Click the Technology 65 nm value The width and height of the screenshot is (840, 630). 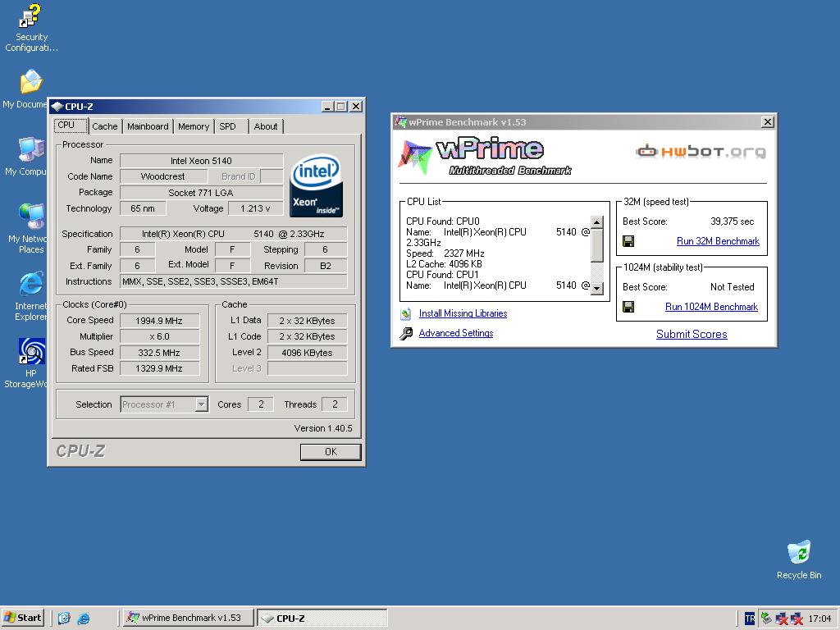tap(143, 208)
